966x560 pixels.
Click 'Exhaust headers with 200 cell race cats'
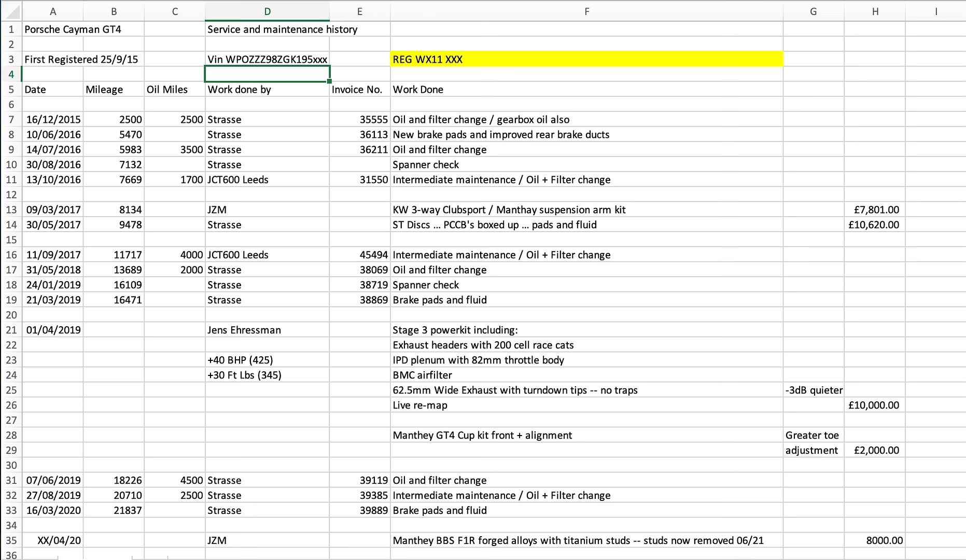(586, 345)
